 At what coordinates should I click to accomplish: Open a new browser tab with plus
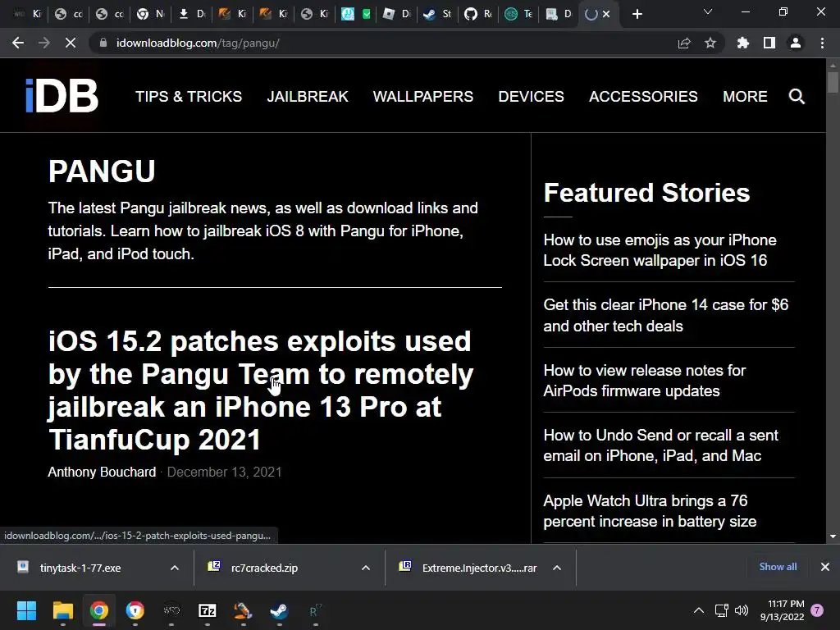coord(637,15)
